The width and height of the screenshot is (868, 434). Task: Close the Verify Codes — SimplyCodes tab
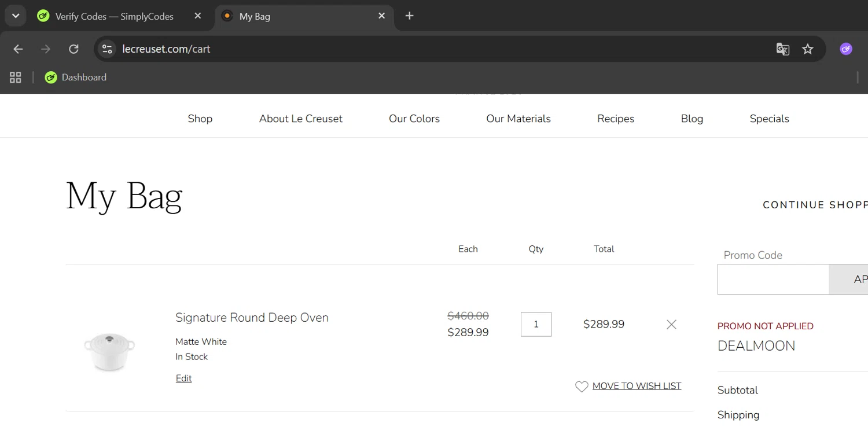(198, 16)
